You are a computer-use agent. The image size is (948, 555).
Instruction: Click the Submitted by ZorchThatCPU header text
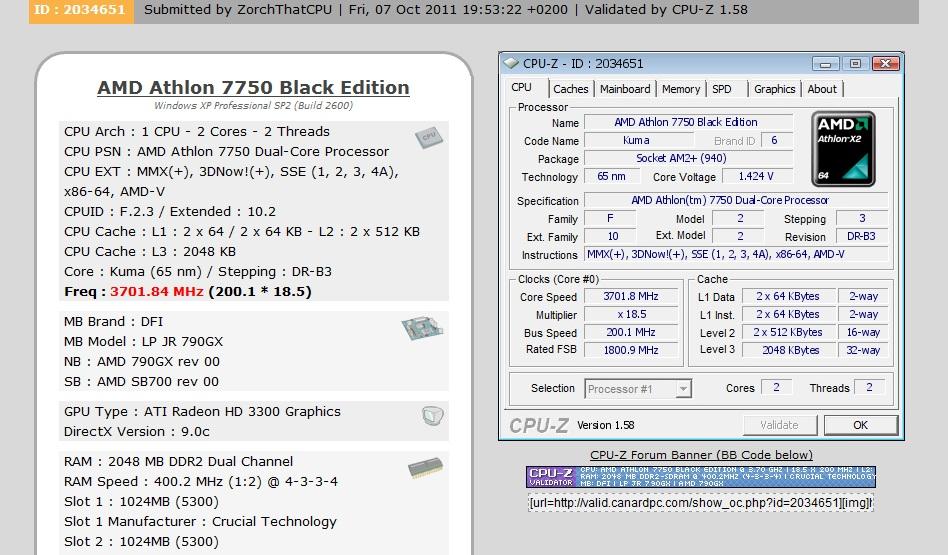[238, 10]
